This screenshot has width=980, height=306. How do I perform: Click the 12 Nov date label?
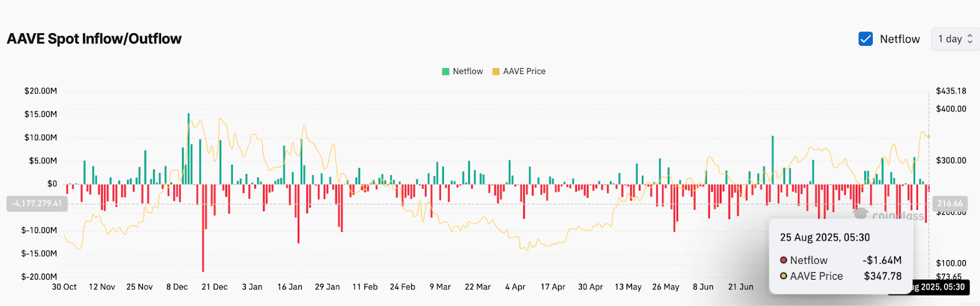[102, 287]
